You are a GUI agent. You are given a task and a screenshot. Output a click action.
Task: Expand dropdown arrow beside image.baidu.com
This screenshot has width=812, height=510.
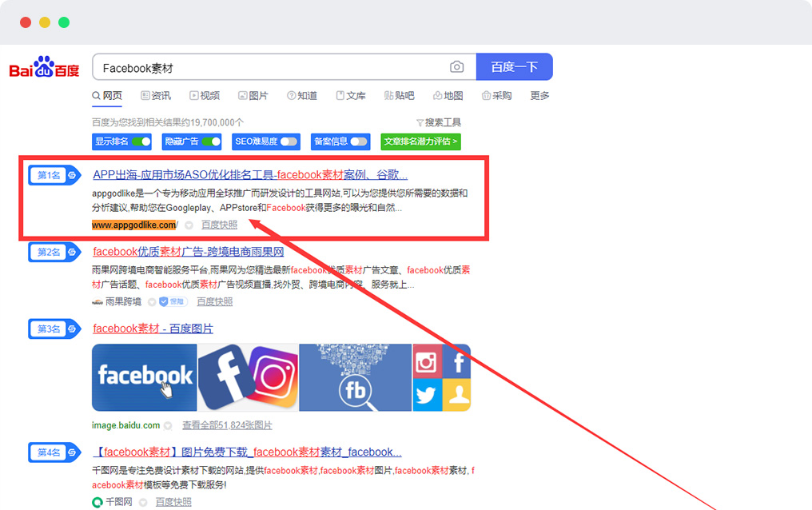pyautogui.click(x=168, y=425)
